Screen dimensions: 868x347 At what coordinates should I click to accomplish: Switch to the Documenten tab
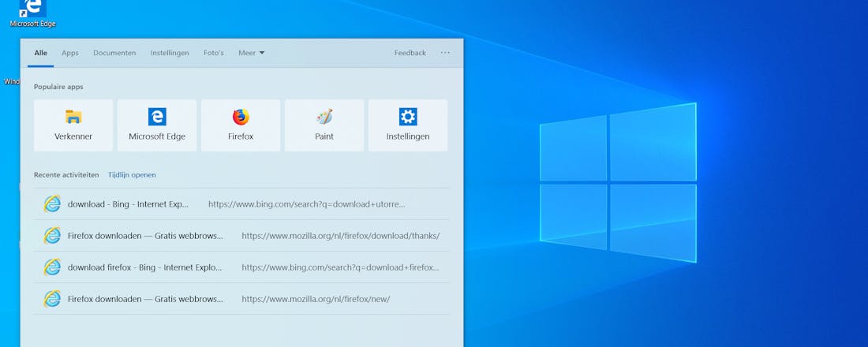pos(114,53)
